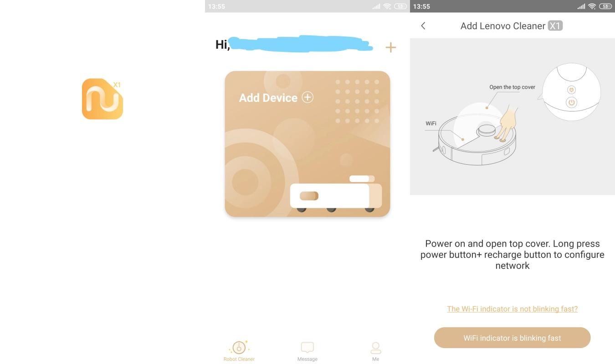Tap the instruction text about configuring network
This screenshot has width=615, height=364.
click(512, 255)
